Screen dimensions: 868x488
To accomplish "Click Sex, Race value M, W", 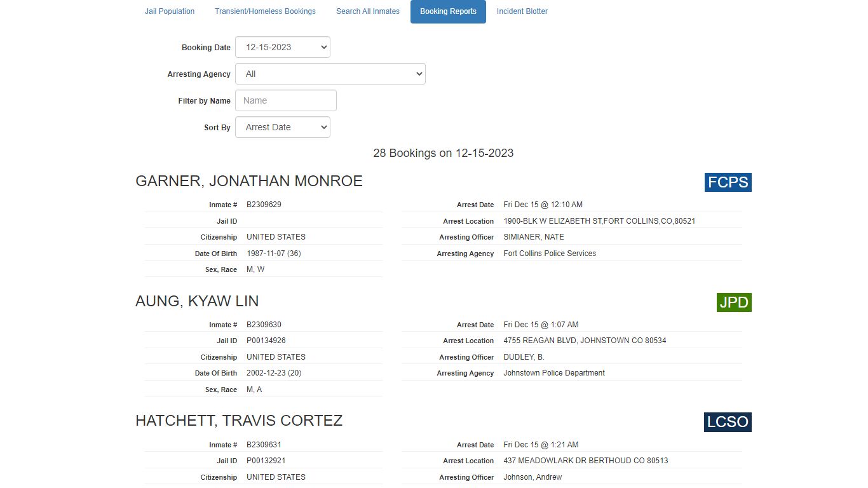I will coord(255,269).
